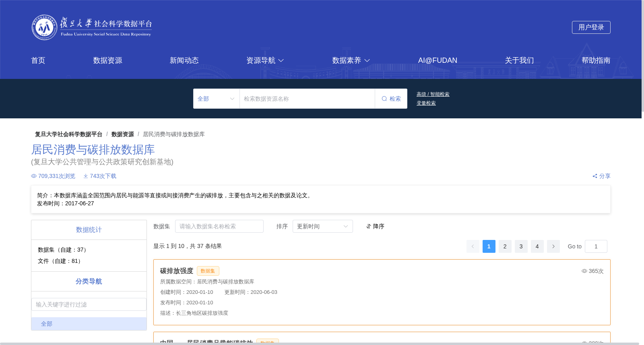
Task: Click the eye icon beside 709,331次浏览
Action: [34, 176]
